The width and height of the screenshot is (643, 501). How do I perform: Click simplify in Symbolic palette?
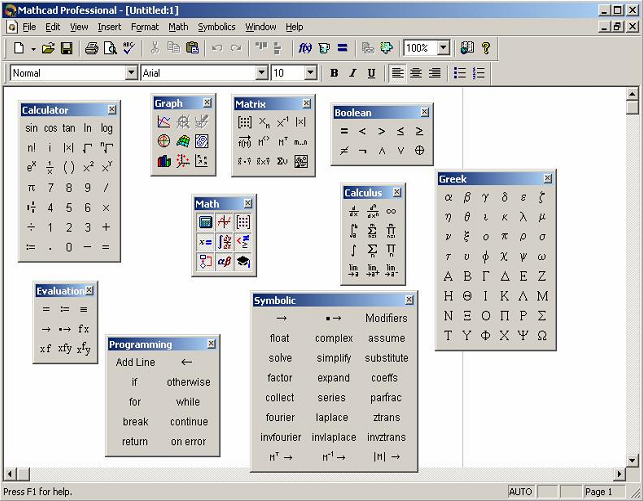pyautogui.click(x=334, y=358)
